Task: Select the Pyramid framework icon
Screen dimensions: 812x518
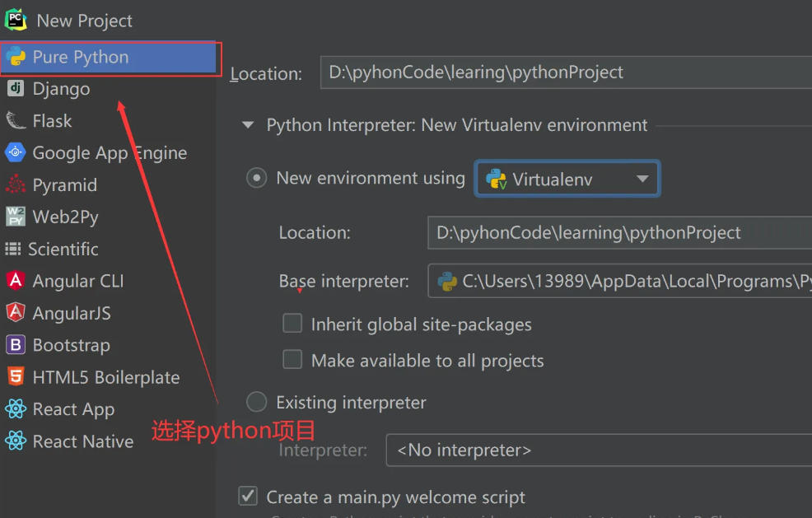Action: coord(16,184)
